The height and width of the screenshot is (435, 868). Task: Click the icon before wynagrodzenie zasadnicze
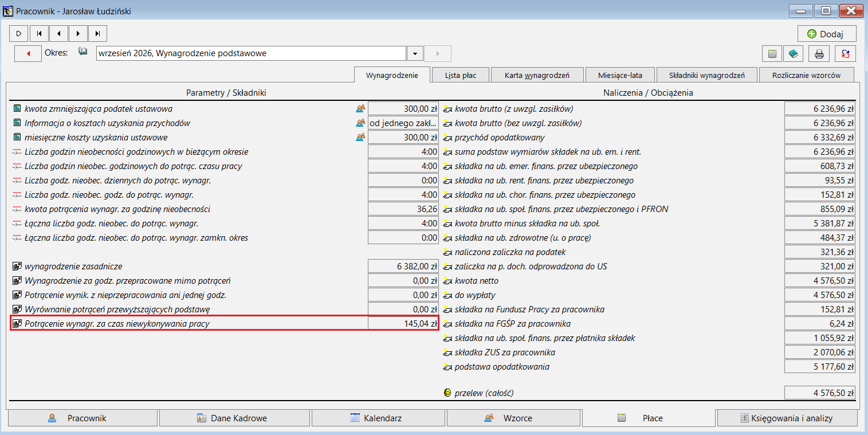coord(17,267)
